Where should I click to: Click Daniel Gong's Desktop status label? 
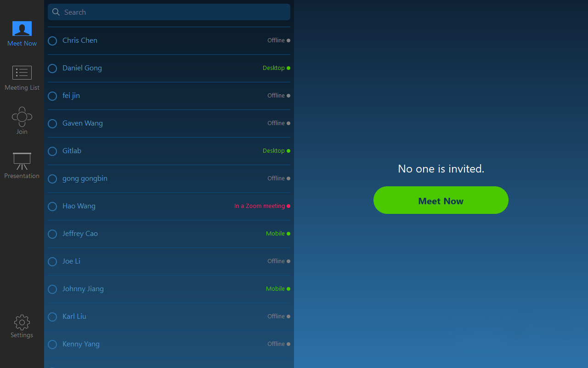click(274, 68)
